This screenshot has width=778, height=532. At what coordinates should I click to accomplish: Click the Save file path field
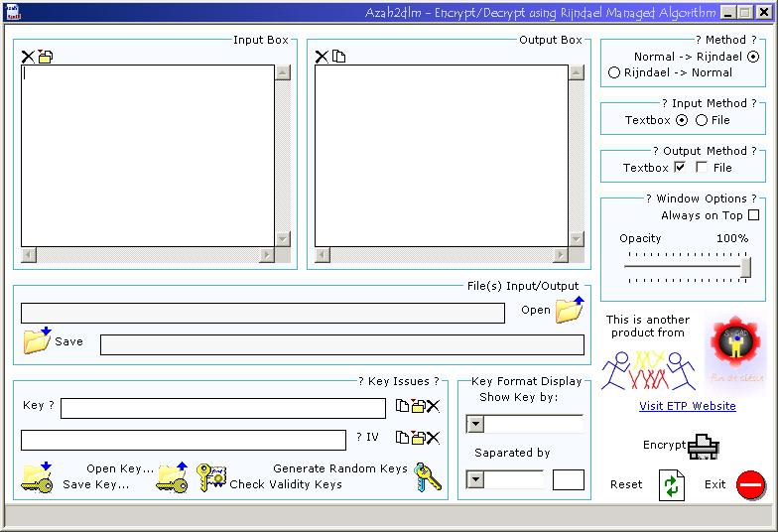coord(342,345)
